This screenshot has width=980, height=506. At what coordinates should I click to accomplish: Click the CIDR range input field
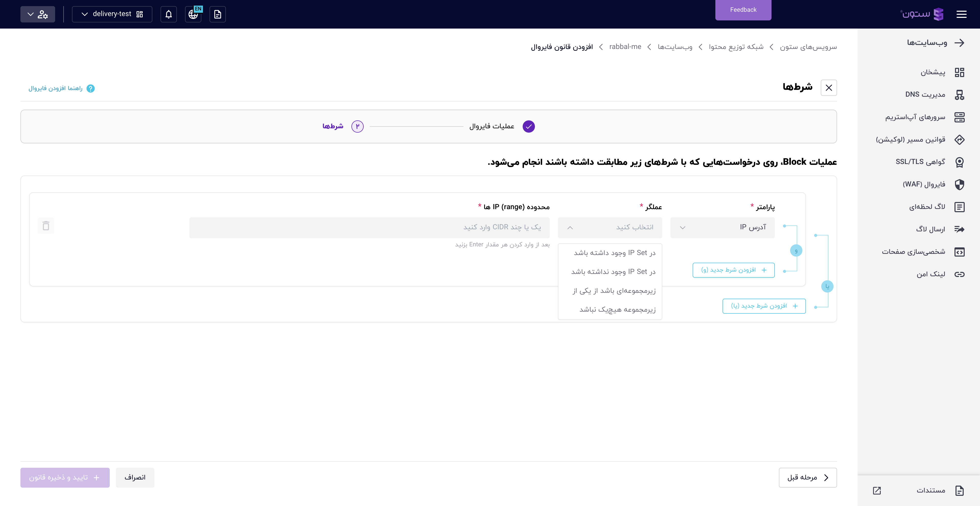click(369, 227)
